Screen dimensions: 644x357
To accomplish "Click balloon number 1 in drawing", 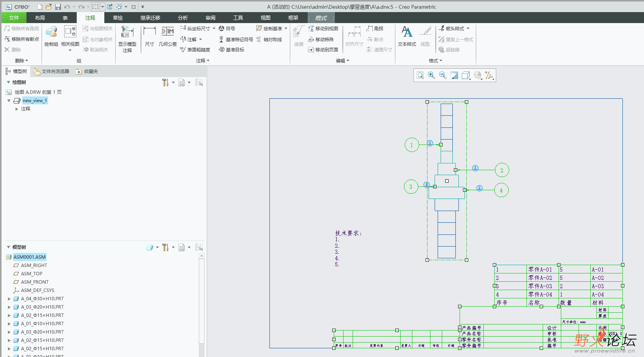I will tap(412, 145).
